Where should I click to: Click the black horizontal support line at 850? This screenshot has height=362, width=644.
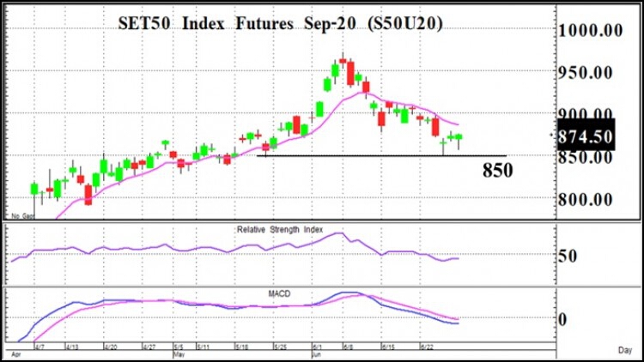pyautogui.click(x=382, y=156)
